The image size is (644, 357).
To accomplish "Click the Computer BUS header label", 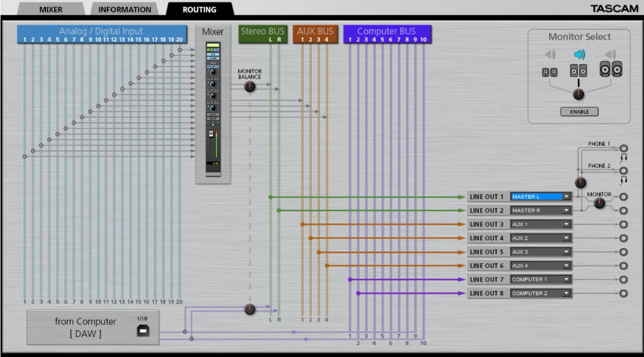I will [x=386, y=31].
